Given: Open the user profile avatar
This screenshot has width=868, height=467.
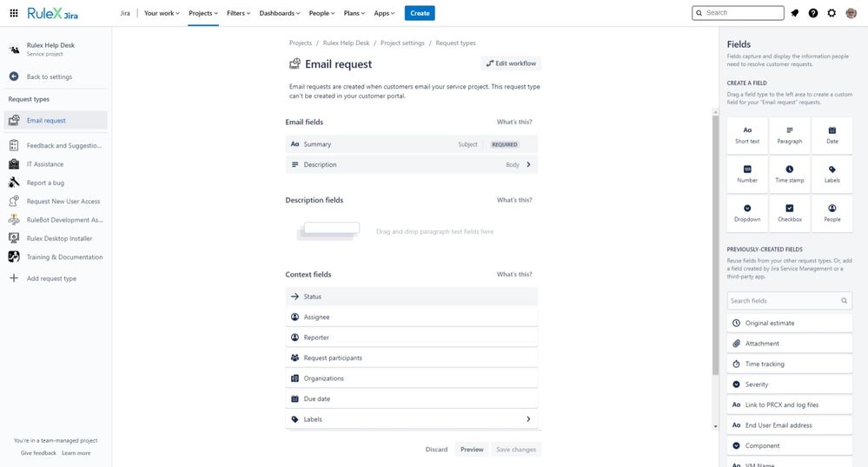Looking at the screenshot, I should [x=851, y=13].
